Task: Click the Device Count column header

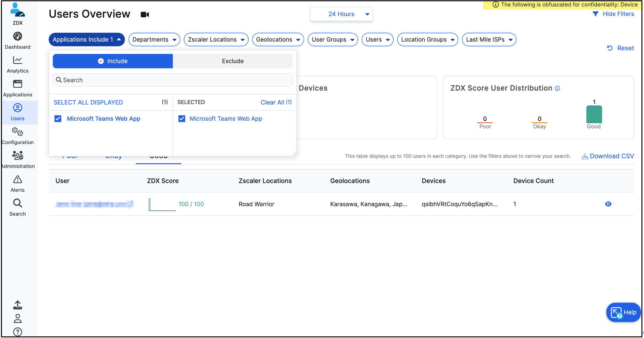Action: pos(533,181)
